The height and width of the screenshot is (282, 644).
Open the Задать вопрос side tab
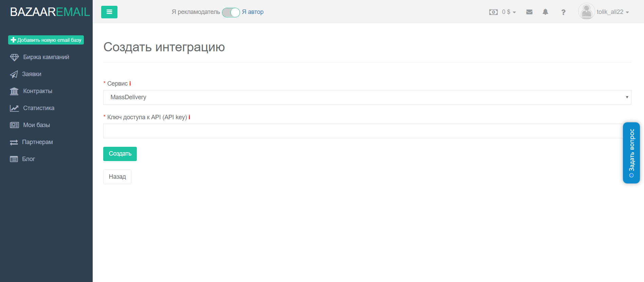pos(631,153)
